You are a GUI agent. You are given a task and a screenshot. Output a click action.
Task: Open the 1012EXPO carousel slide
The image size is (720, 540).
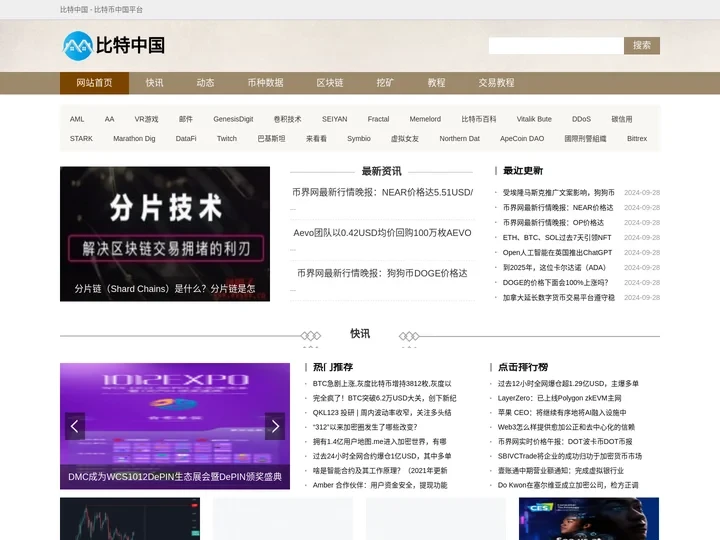[175, 426]
